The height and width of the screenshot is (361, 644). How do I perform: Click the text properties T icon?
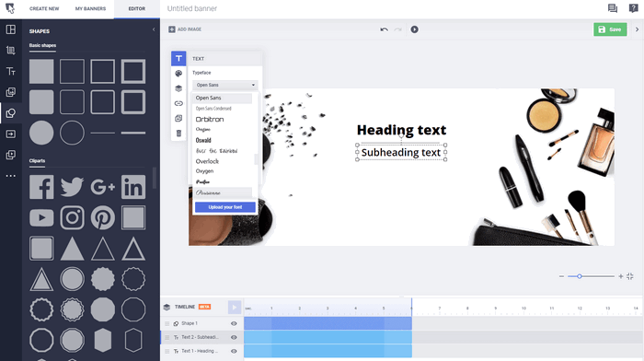pyautogui.click(x=178, y=58)
